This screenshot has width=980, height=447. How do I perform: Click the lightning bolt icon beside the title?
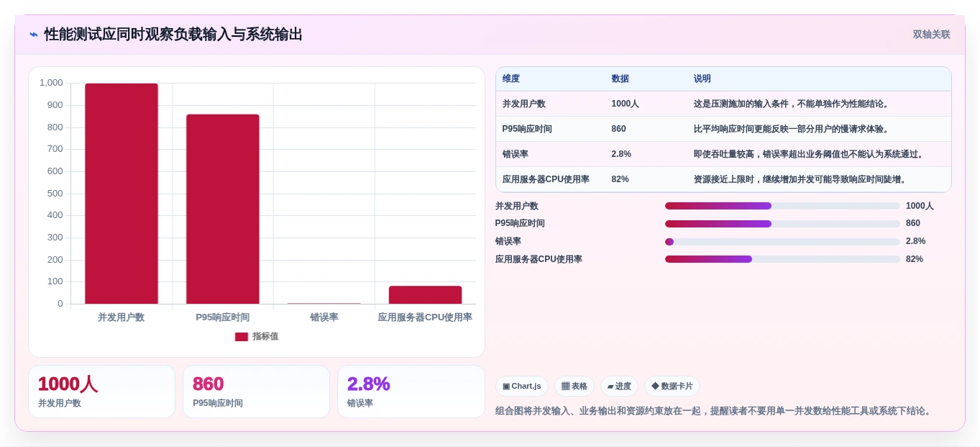34,35
